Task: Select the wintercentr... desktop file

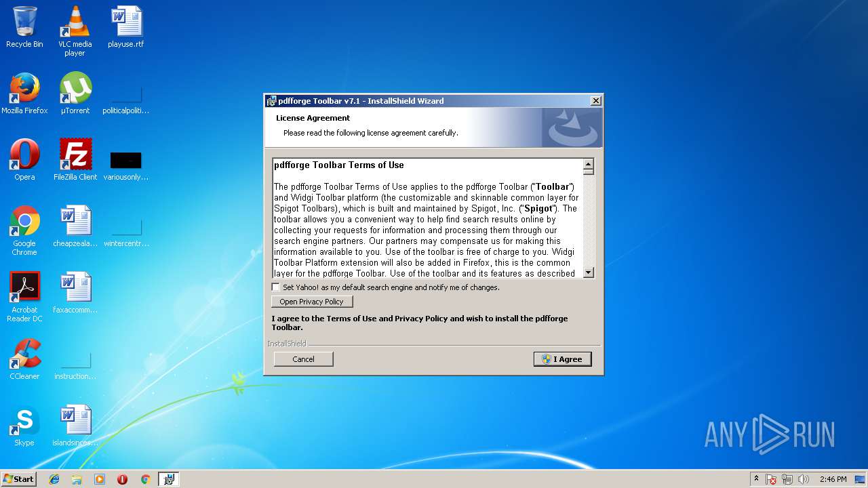Action: pos(126,232)
